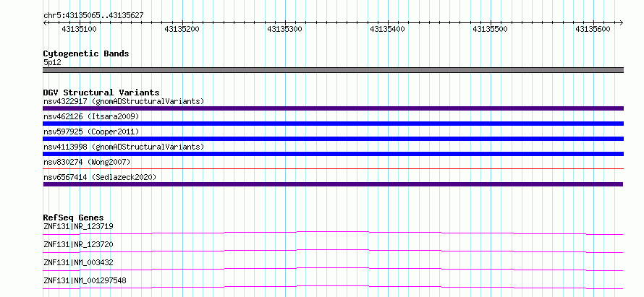
Task: Open variant label nsv597925 (Cooper2011)
Action: coord(91,132)
